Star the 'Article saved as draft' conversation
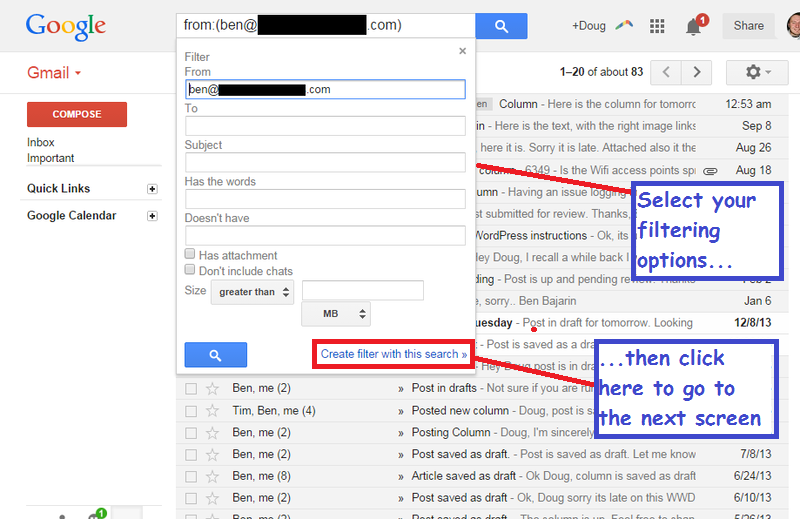 212,477
